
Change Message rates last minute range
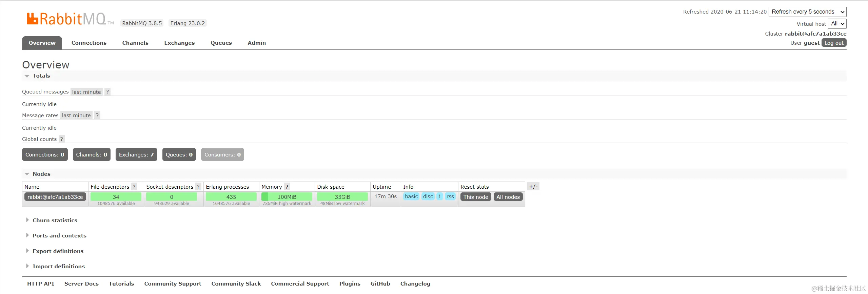[x=76, y=115]
